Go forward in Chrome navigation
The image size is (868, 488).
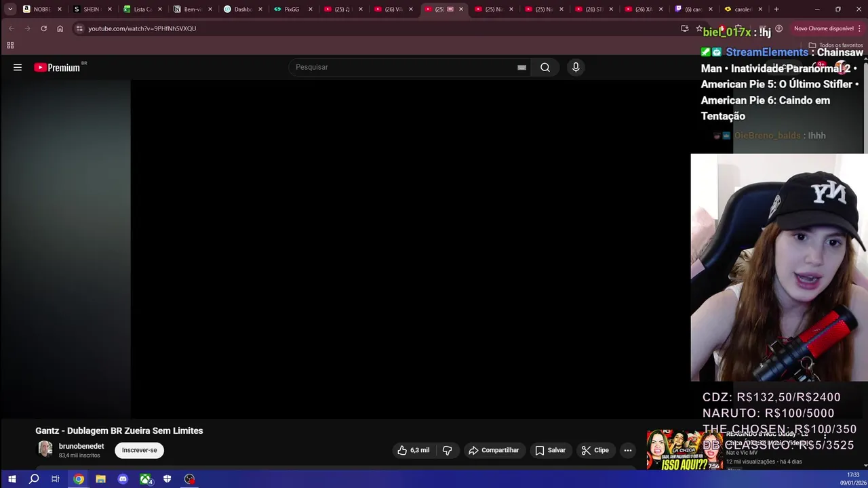[27, 28]
